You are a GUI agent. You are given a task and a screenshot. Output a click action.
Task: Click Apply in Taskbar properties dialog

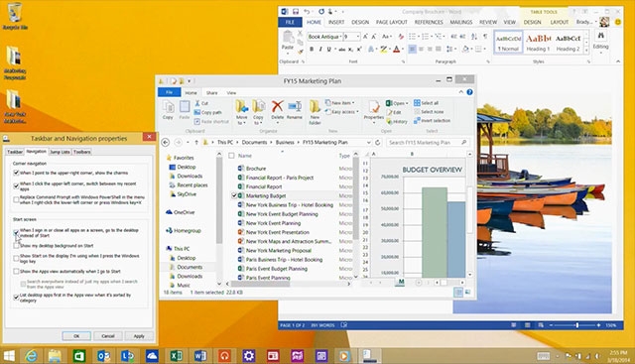[x=139, y=336]
